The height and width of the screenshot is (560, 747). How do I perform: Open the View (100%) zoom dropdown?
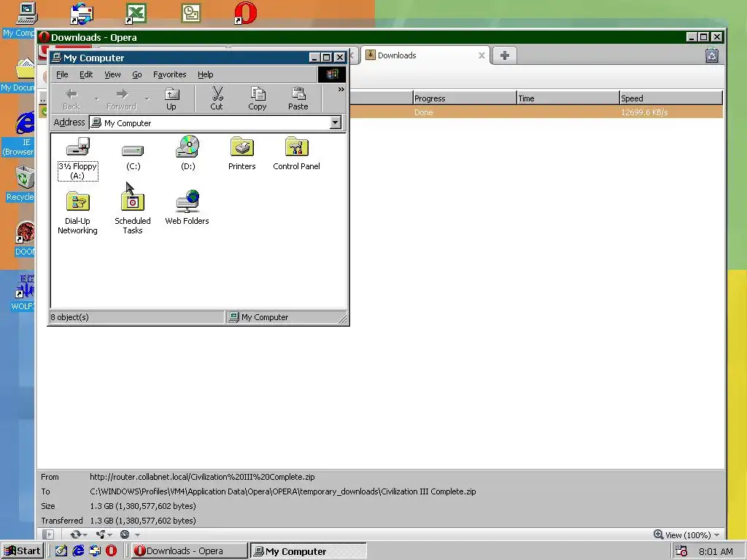[686, 534]
